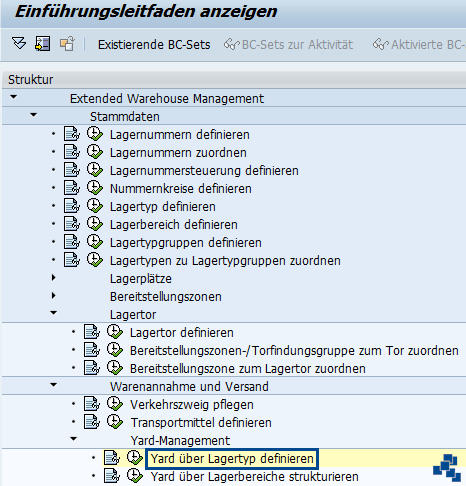The width and height of the screenshot is (466, 486).
Task: Collapse the Lagertor node
Action: point(54,313)
